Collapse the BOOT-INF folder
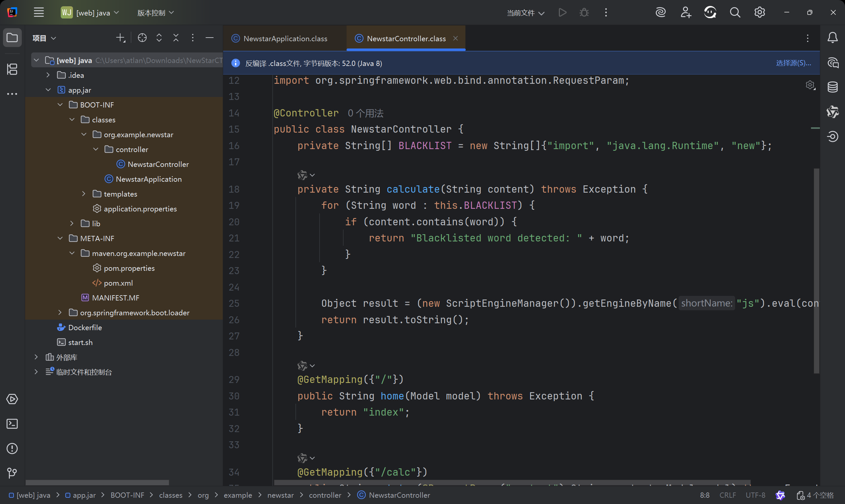Viewport: 845px width, 504px height. pos(60,105)
